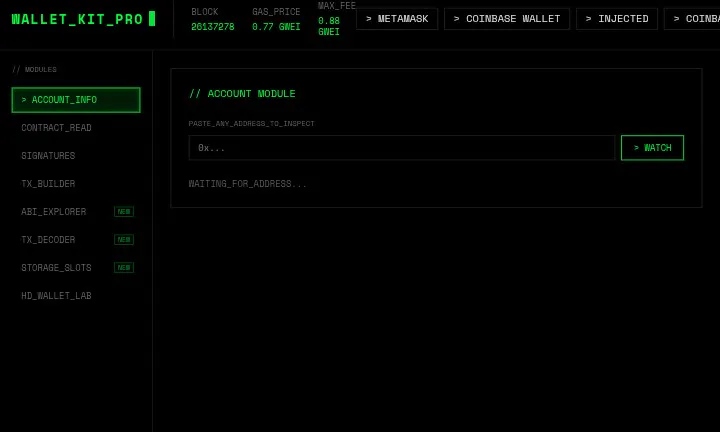Open the STORAGE_SLOTS module
The width and height of the screenshot is (720, 432).
coord(76,268)
